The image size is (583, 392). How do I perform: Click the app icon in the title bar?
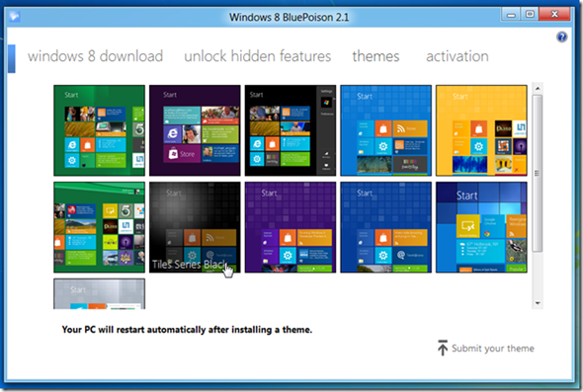[15, 17]
